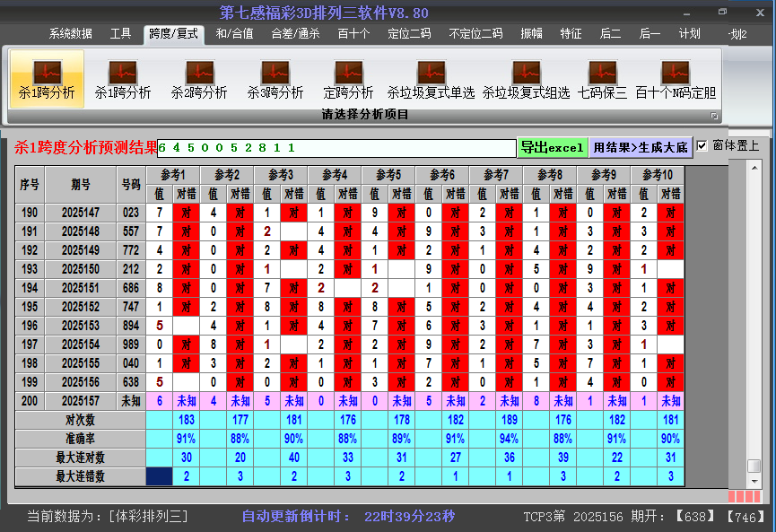
Task: Click the 【638】 draw result in status bar
Action: [695, 517]
